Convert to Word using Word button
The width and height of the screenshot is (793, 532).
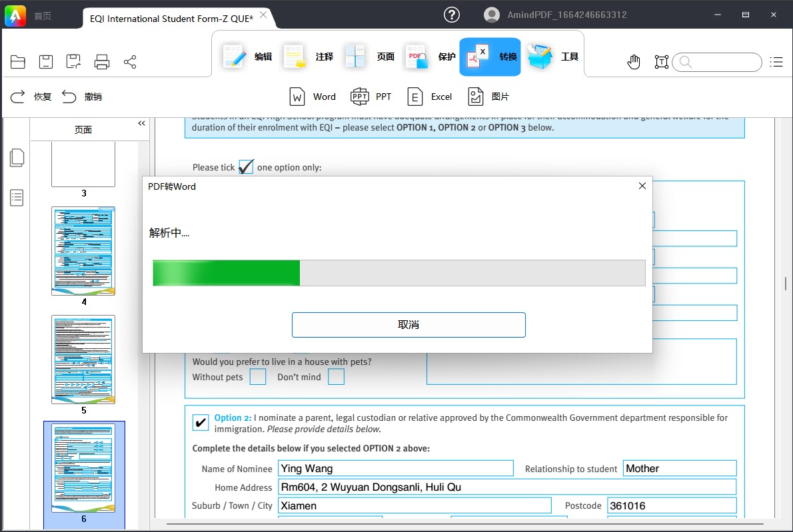[313, 97]
